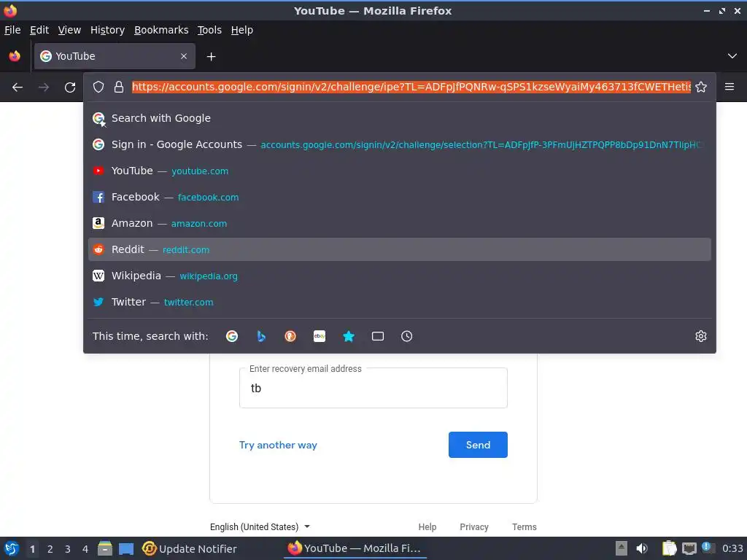
Task: Search in open tabs icon
Action: pyautogui.click(x=378, y=336)
